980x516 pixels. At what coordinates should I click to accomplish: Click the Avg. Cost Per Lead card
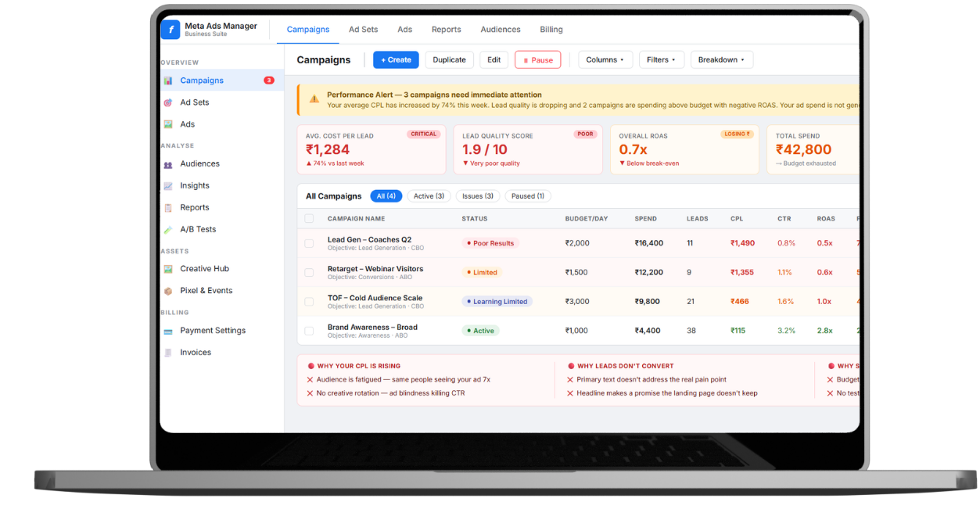click(x=372, y=149)
